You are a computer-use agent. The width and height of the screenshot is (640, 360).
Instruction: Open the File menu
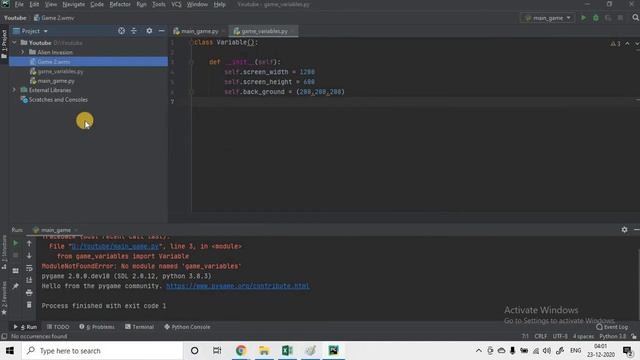tap(19, 4)
